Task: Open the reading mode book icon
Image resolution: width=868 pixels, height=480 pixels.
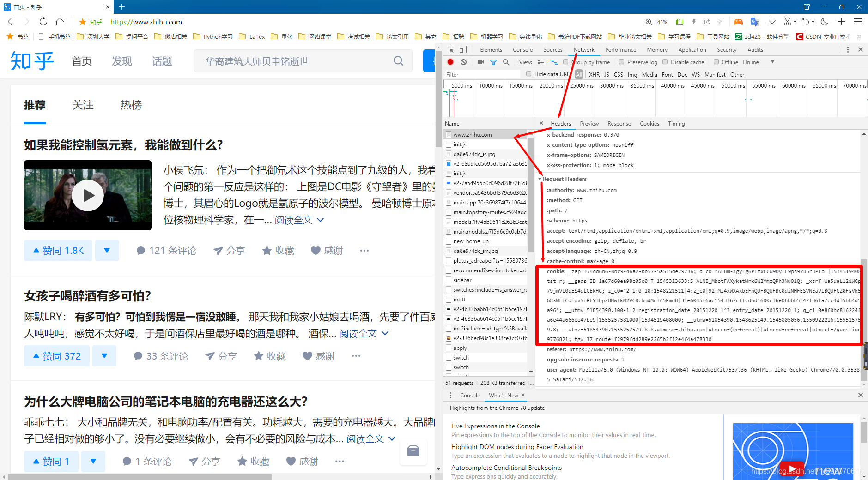Action: click(680, 22)
